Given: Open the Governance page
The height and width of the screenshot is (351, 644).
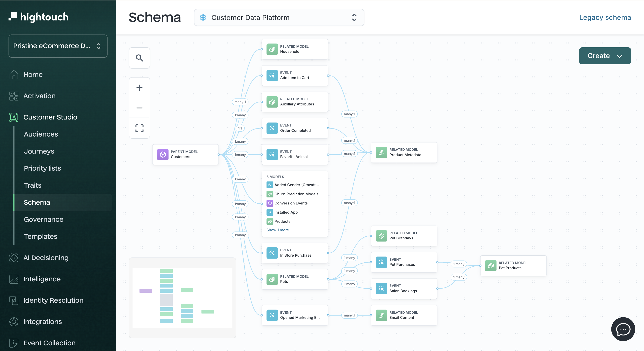Looking at the screenshot, I should (43, 220).
